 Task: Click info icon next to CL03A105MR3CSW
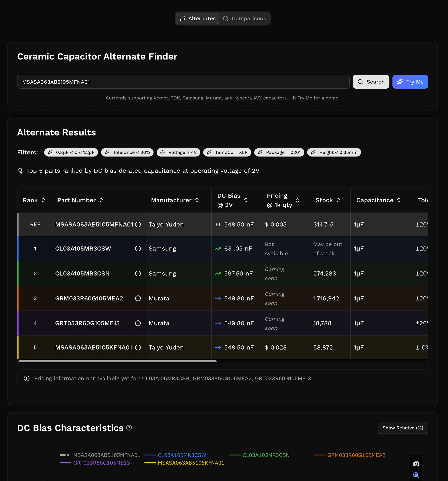138,249
